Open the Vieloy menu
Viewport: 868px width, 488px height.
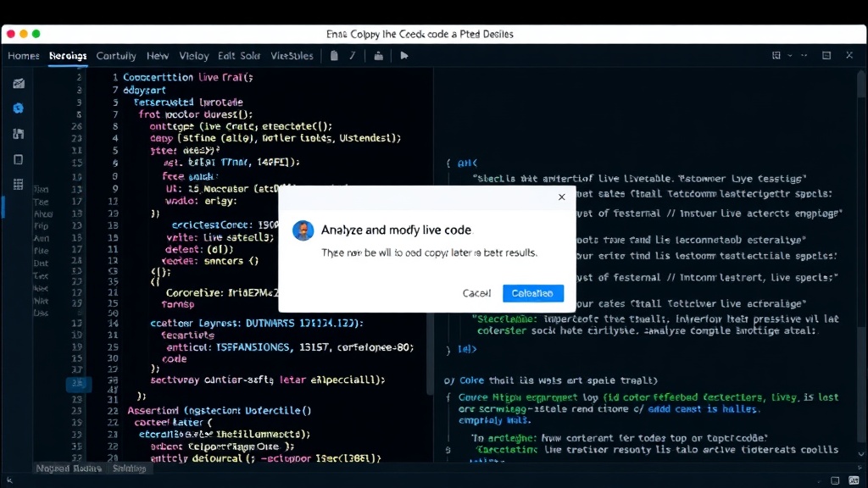[x=194, y=56]
